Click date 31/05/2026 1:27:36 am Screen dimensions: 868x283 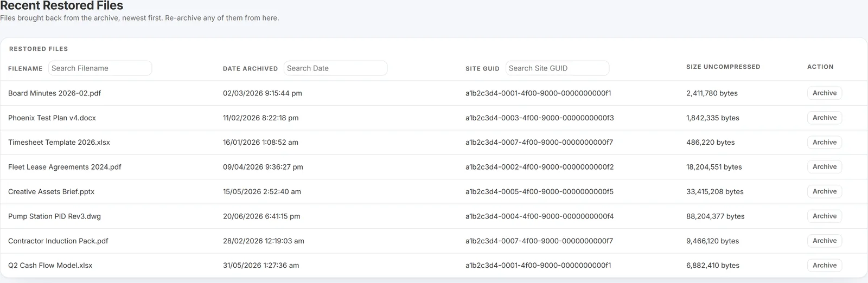coord(261,266)
